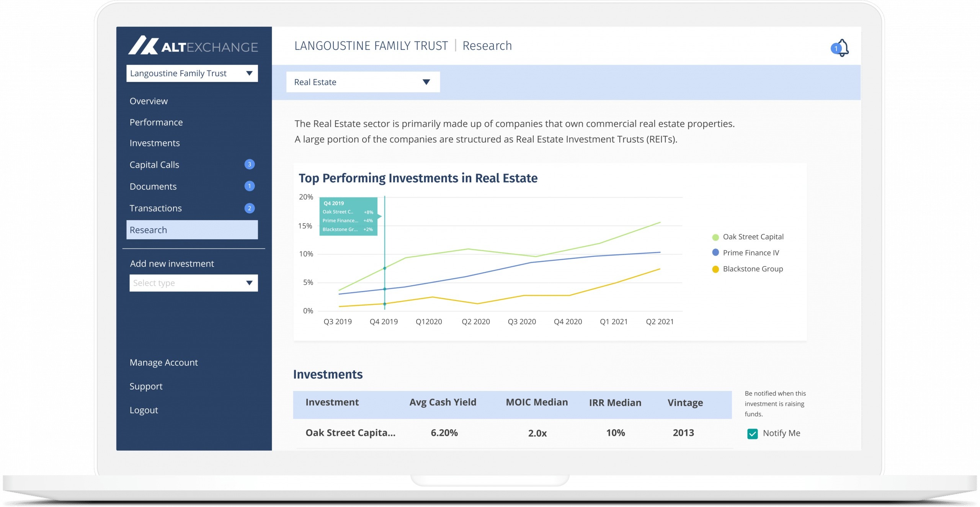The image size is (980, 507).
Task: Click the 2.0x MOIC value
Action: pos(537,433)
